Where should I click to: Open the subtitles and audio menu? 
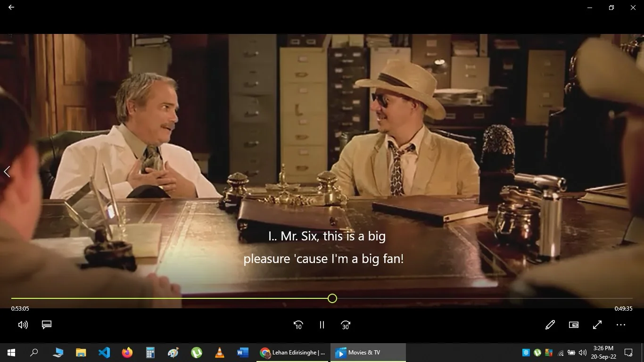click(46, 325)
